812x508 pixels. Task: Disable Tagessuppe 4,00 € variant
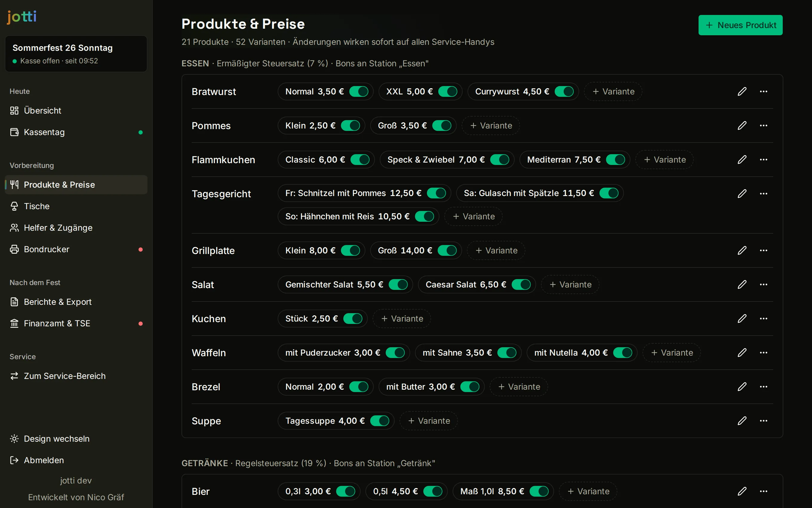379,421
